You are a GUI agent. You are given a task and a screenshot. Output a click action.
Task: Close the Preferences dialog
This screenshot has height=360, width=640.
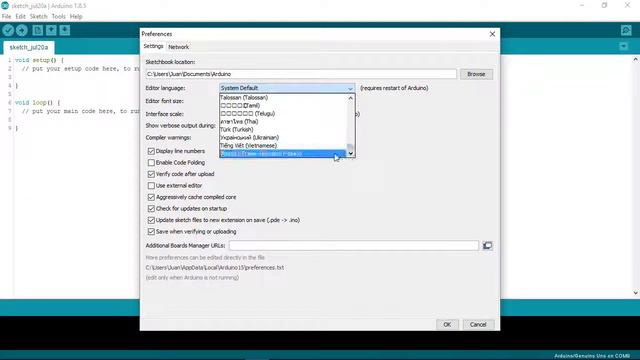pos(492,34)
